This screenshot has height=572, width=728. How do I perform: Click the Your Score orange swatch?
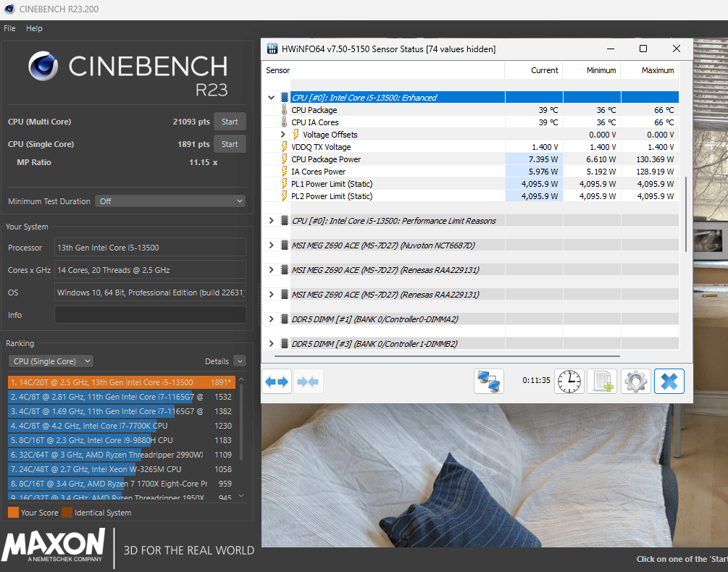coord(14,513)
